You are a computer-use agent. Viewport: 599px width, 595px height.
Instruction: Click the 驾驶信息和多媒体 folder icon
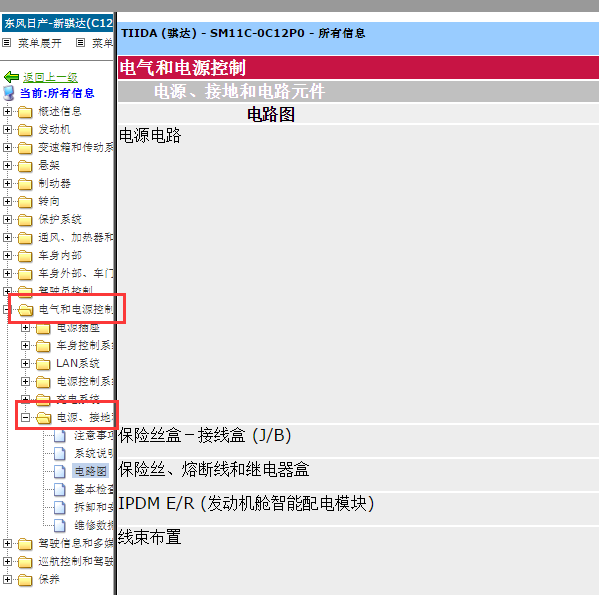[25, 543]
